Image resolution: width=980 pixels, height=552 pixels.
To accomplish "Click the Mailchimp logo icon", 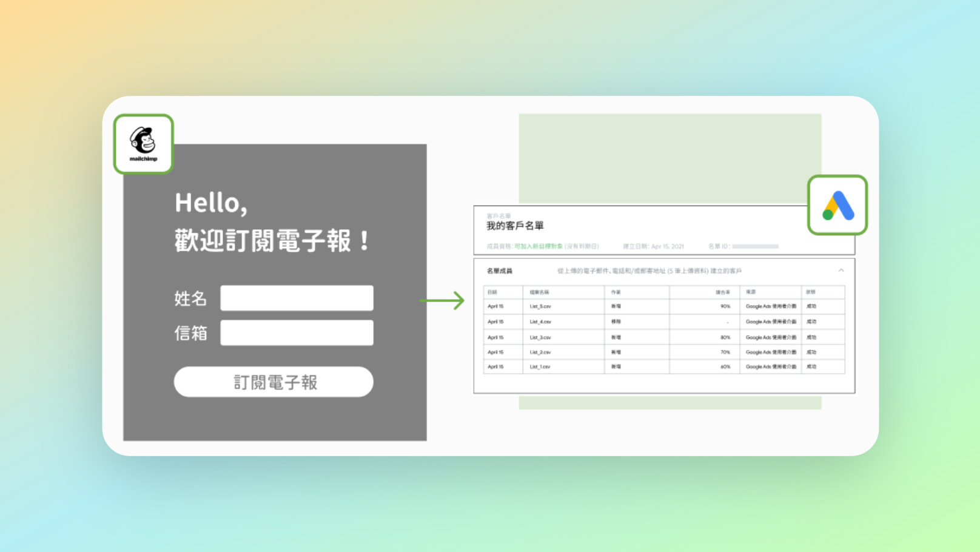I will click(x=143, y=144).
